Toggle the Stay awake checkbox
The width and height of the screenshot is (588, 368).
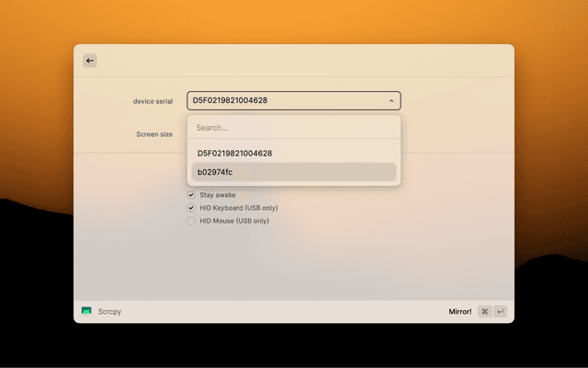tap(191, 195)
